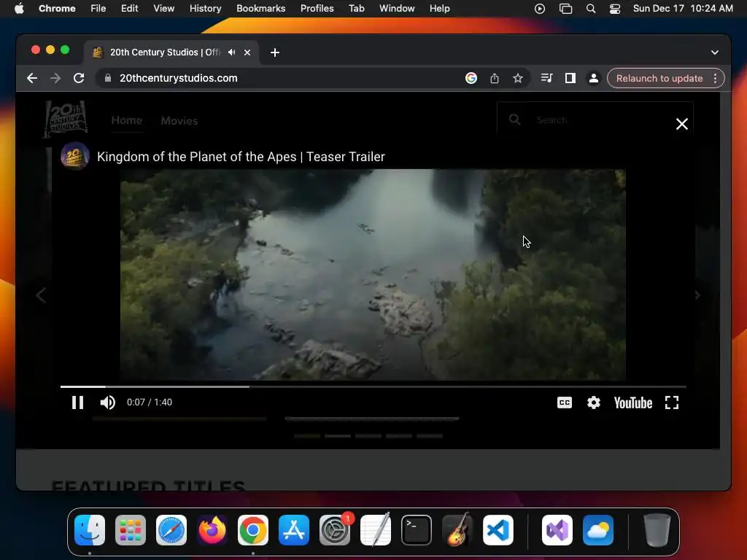This screenshot has height=560, width=747.
Task: Click Relaunch to update button
Action: click(x=659, y=78)
